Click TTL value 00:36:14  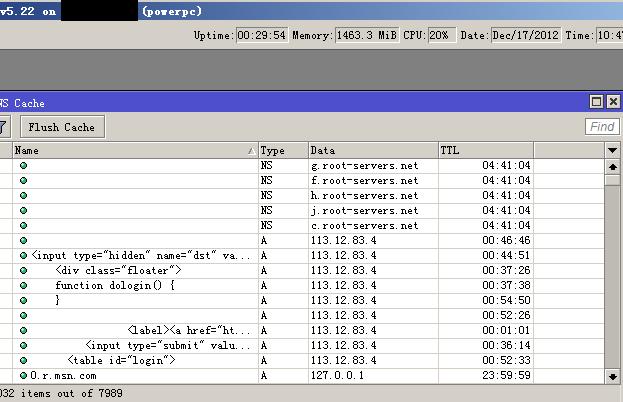point(506,346)
